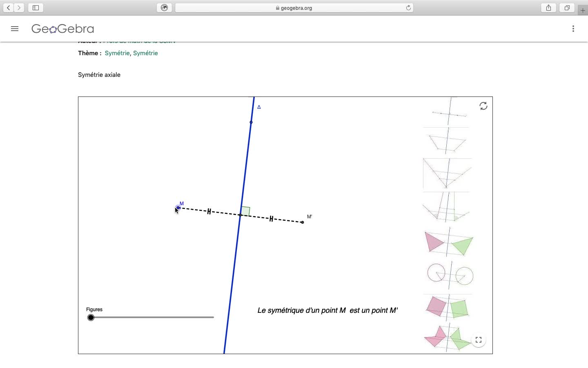Go forward with the browser forward arrow

click(19, 8)
